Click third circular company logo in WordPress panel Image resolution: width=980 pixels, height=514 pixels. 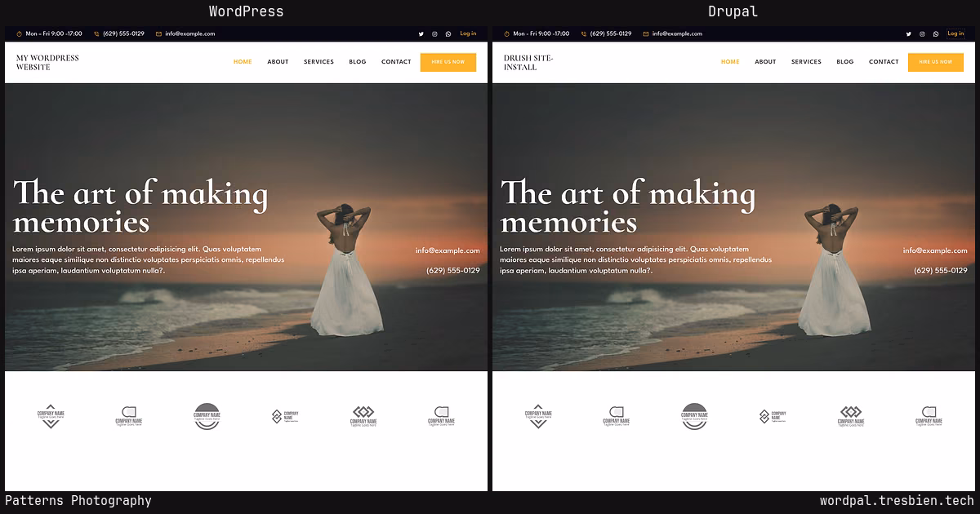tap(207, 416)
